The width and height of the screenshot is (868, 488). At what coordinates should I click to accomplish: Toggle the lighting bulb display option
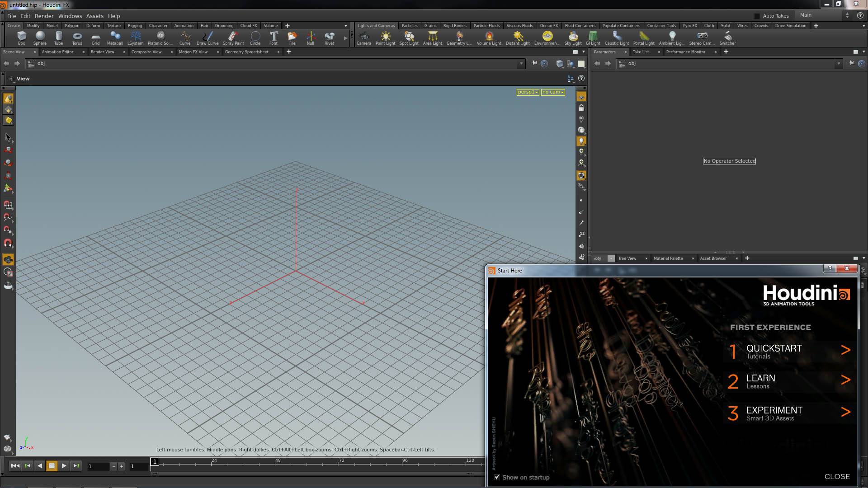(581, 141)
